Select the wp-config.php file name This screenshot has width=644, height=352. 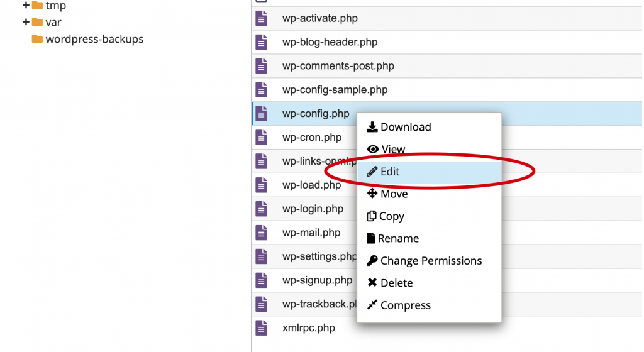[316, 113]
